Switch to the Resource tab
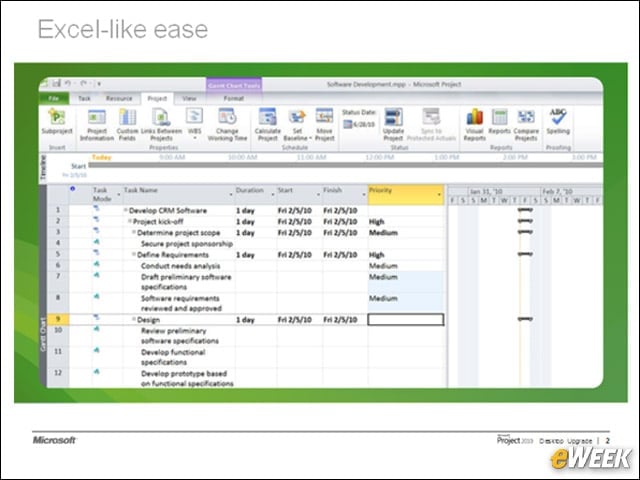Viewport: 640px width, 480px height. tap(119, 98)
